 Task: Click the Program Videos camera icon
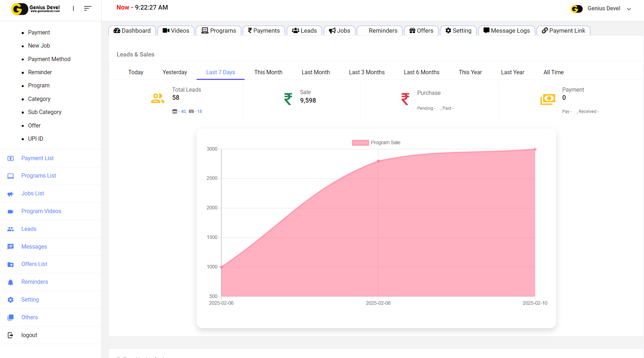coord(11,212)
